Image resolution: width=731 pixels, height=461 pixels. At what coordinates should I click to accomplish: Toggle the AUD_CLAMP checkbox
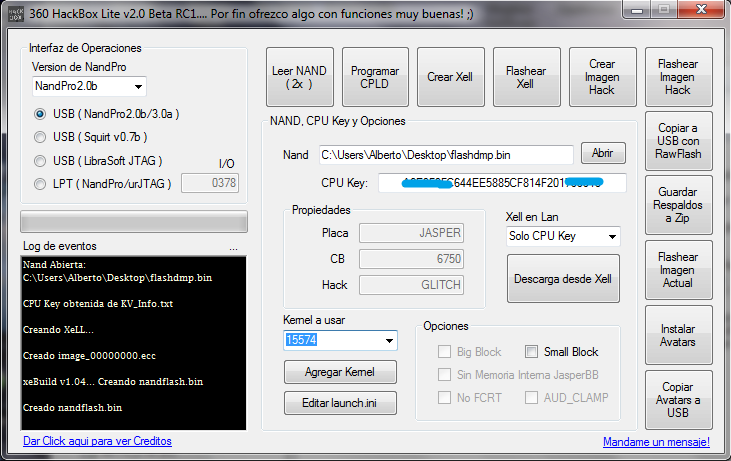point(531,398)
